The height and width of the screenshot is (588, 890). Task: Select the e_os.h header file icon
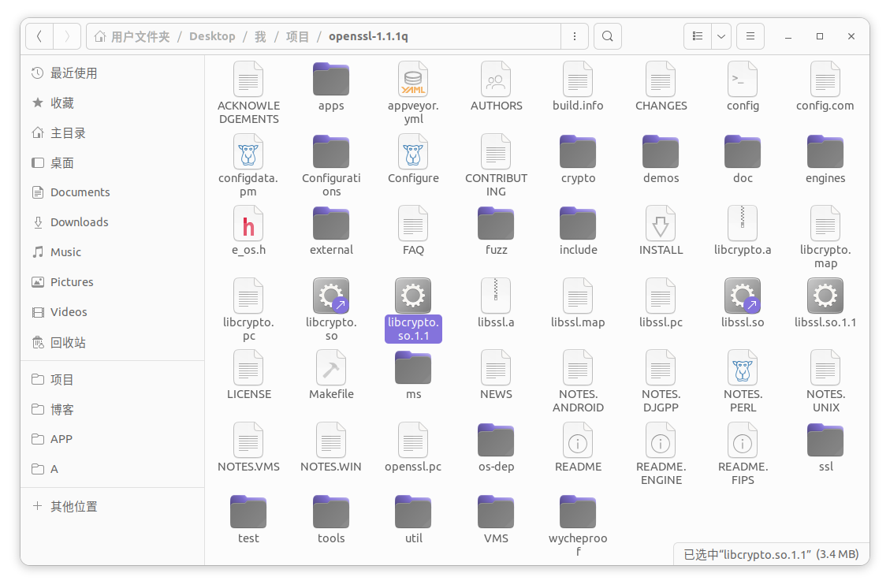[x=248, y=223]
